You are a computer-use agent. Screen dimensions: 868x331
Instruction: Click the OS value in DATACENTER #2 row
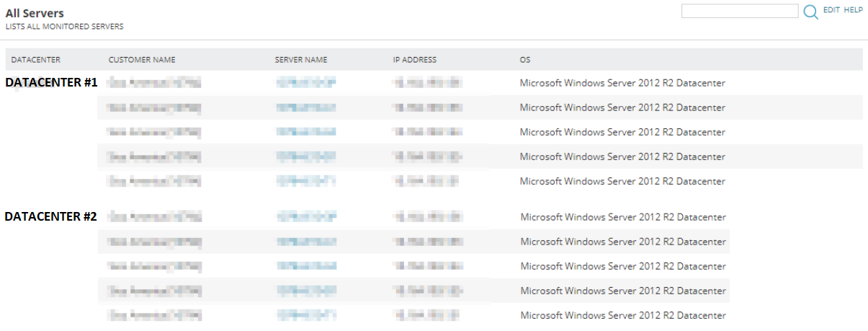623,217
